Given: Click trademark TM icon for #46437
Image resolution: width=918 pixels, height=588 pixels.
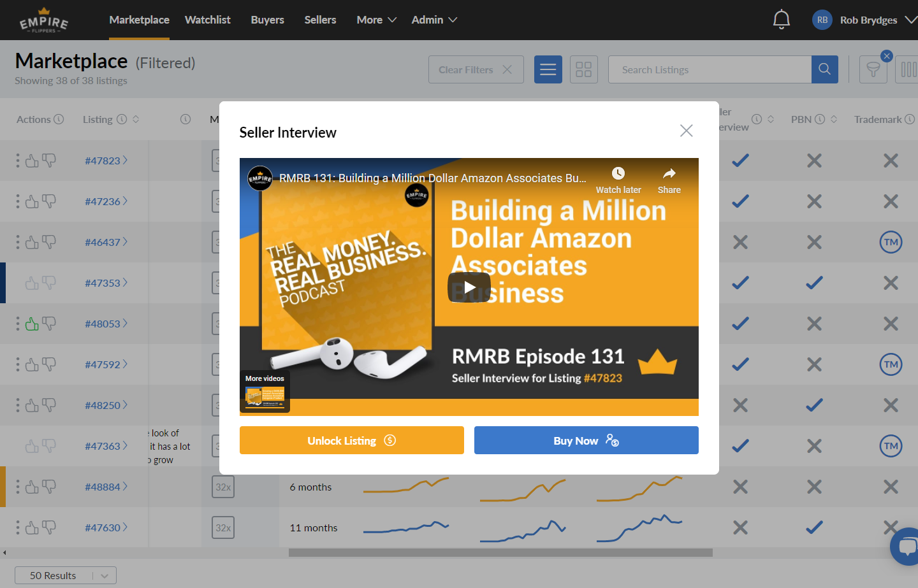Looking at the screenshot, I should click(x=891, y=242).
